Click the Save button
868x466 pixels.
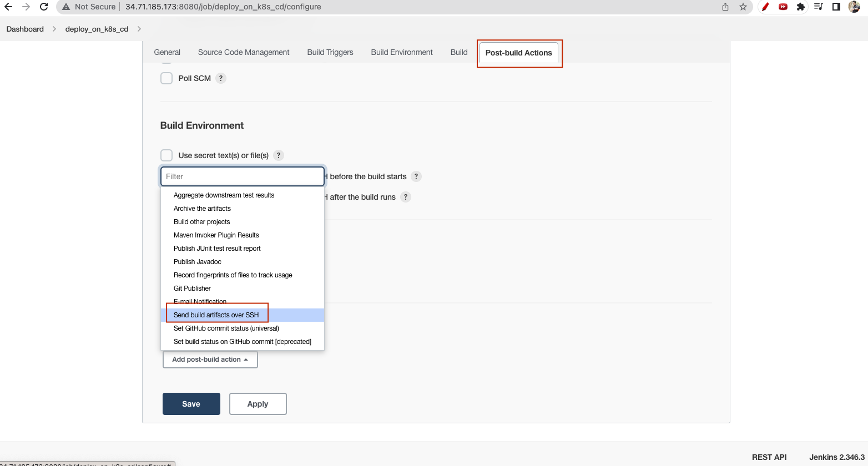tap(191, 404)
